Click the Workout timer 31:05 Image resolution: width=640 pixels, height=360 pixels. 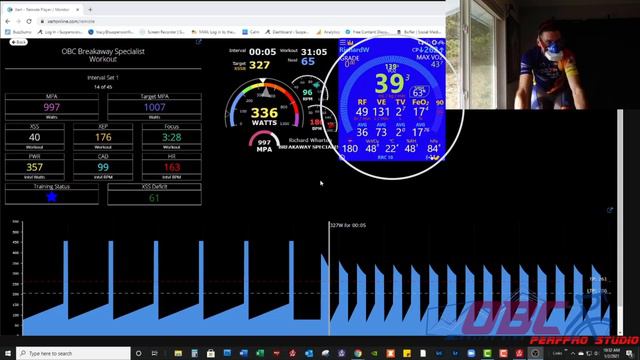click(314, 52)
